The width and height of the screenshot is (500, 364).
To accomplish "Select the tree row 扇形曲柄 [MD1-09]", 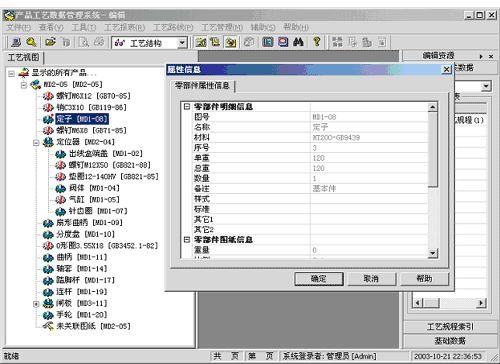I will point(89,223).
